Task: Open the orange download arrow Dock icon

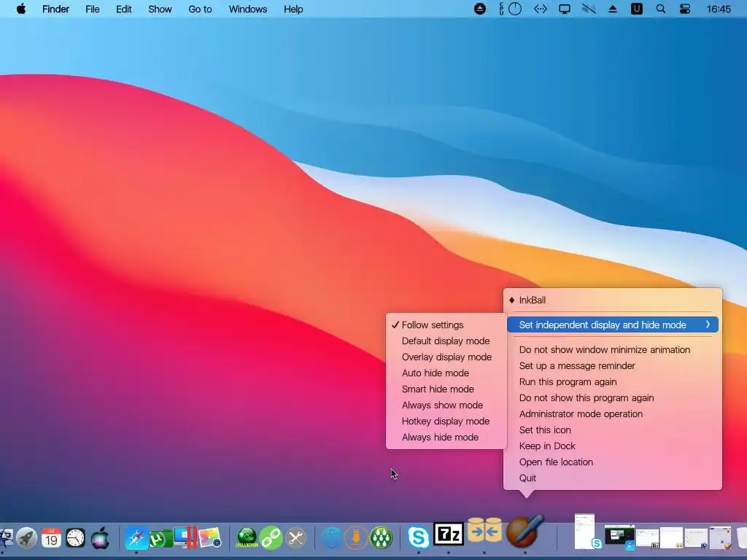Action: click(x=356, y=538)
